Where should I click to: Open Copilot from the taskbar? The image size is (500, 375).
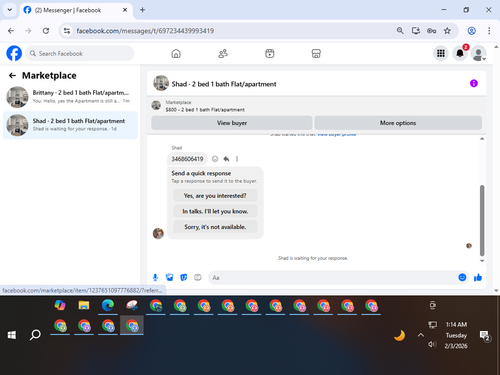pyautogui.click(x=60, y=305)
